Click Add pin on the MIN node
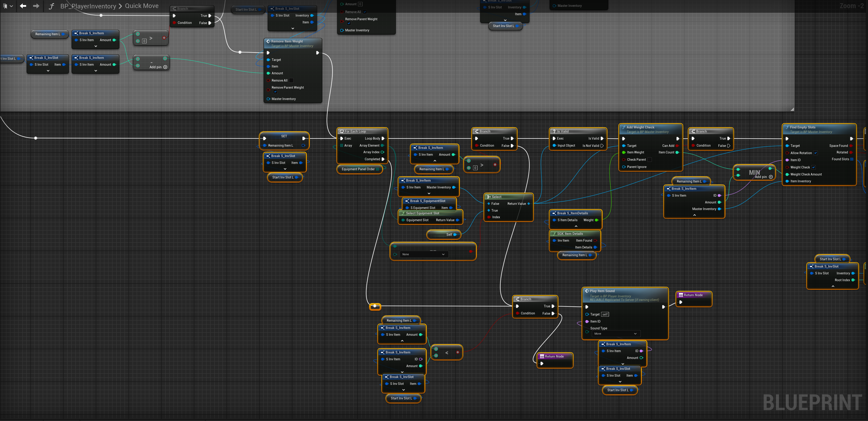 771,177
